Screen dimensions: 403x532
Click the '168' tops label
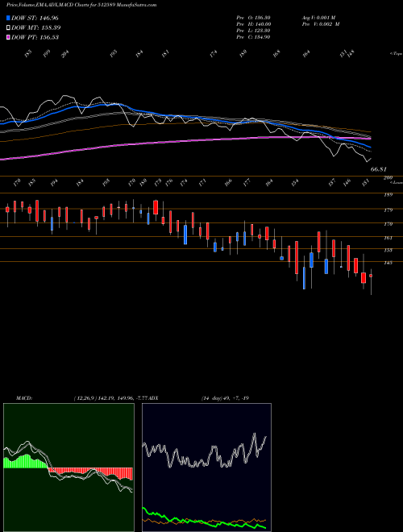click(276, 54)
